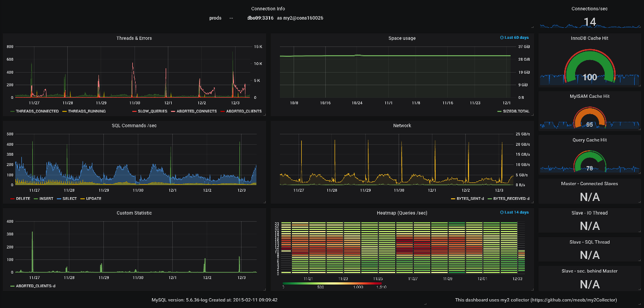This screenshot has height=308, width=644.
Task: Click the Last 14 days time override label
Action: tap(516, 212)
